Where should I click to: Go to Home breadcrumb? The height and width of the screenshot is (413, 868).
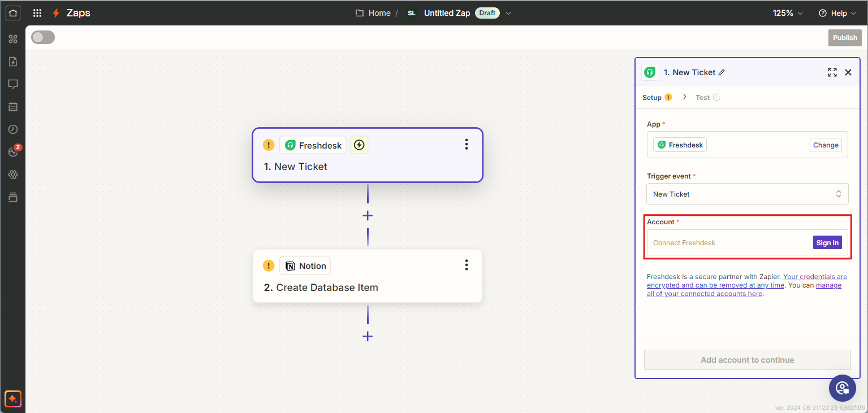[x=379, y=13]
